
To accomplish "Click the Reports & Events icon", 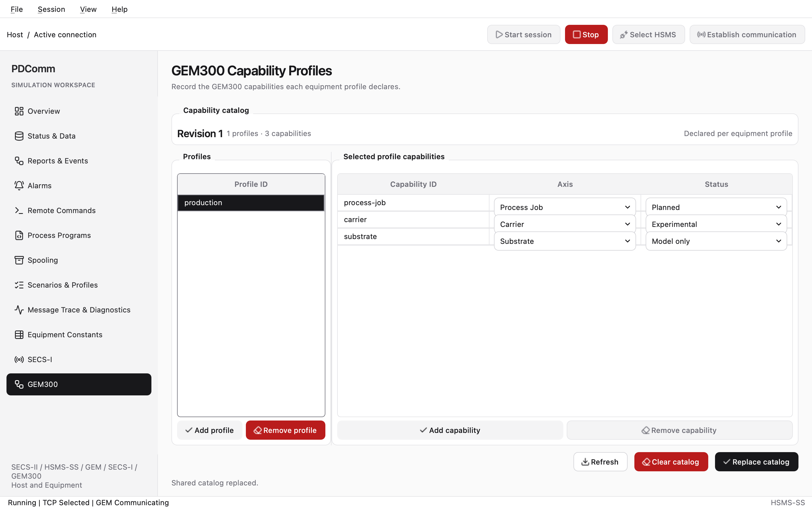I will [19, 161].
